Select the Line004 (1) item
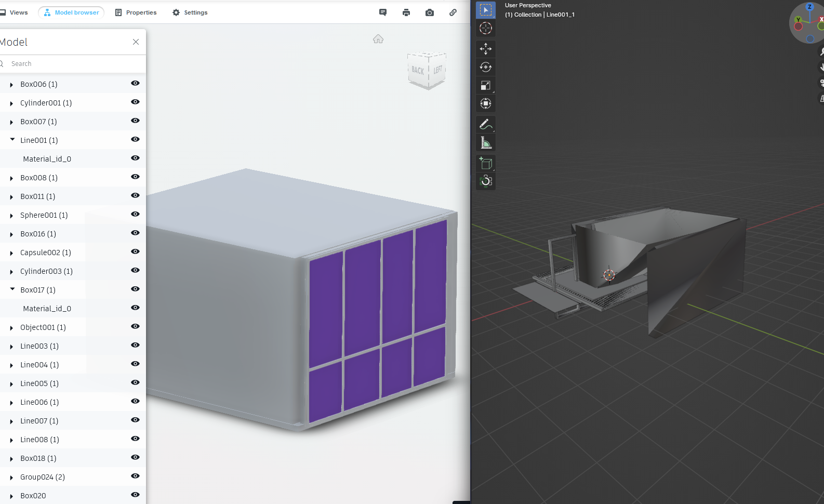This screenshot has width=824, height=504. tap(39, 365)
